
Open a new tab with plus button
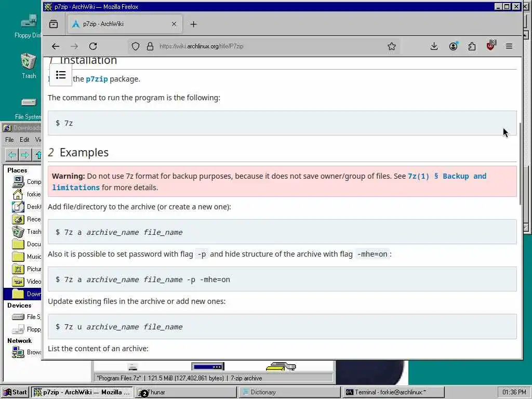(x=193, y=24)
